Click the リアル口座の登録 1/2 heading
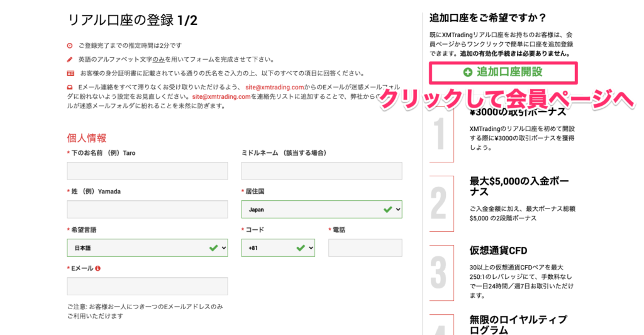 [132, 20]
